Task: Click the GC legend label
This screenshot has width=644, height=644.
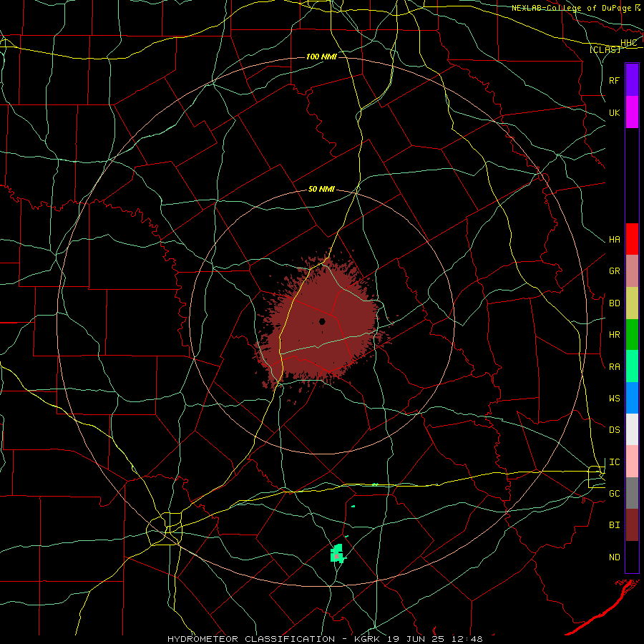Action: (x=614, y=494)
